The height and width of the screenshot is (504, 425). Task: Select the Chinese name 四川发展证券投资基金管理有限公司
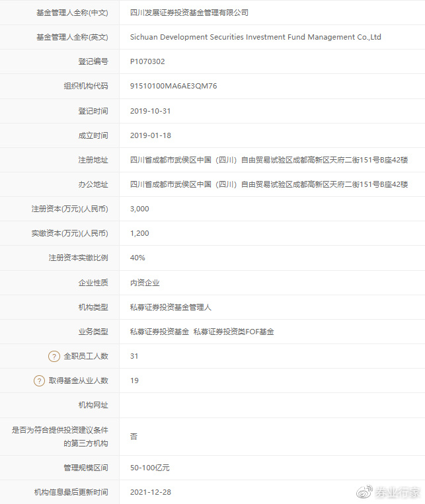coord(189,13)
